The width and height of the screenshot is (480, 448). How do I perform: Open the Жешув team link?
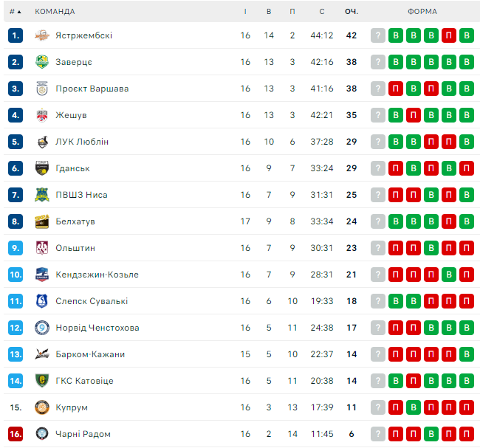(x=71, y=115)
